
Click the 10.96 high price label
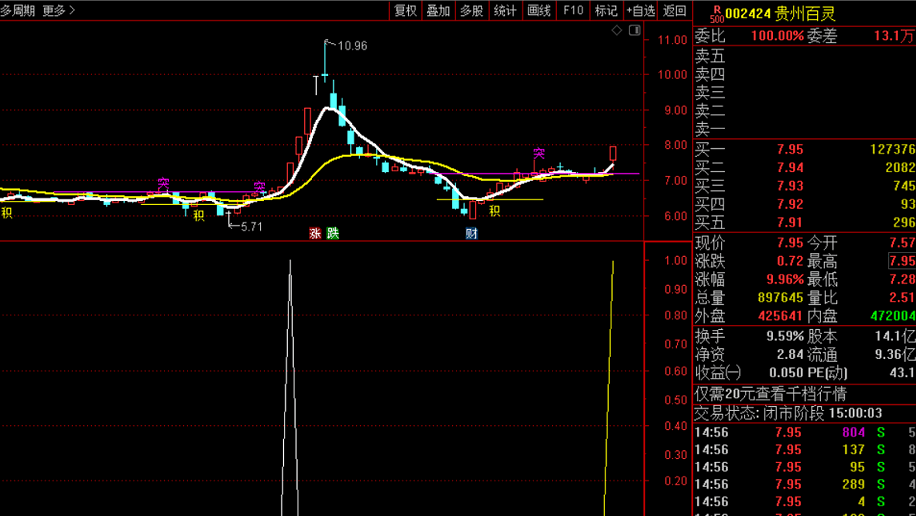pyautogui.click(x=352, y=46)
